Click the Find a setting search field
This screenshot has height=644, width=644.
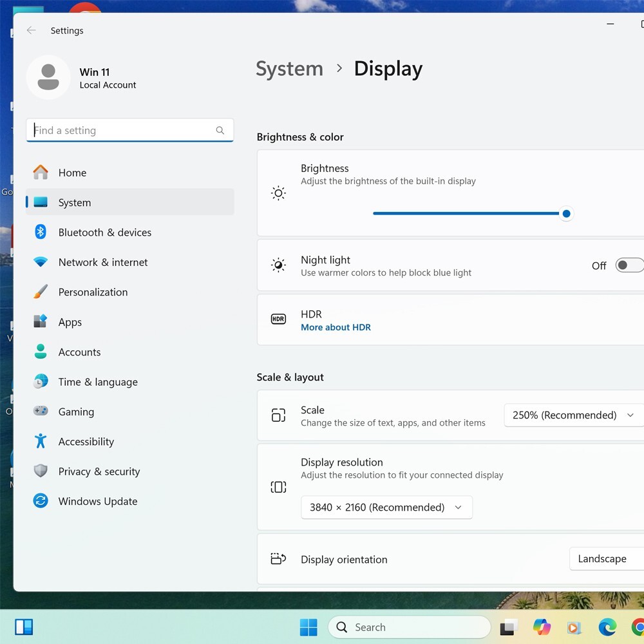click(130, 130)
